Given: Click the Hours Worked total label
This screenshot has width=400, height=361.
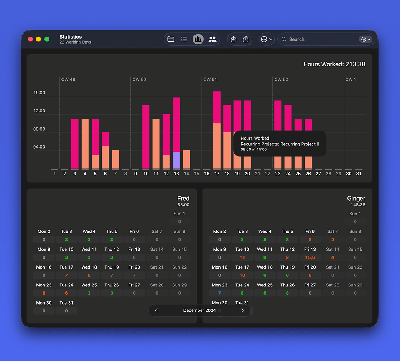Looking at the screenshot, I should click(335, 64).
